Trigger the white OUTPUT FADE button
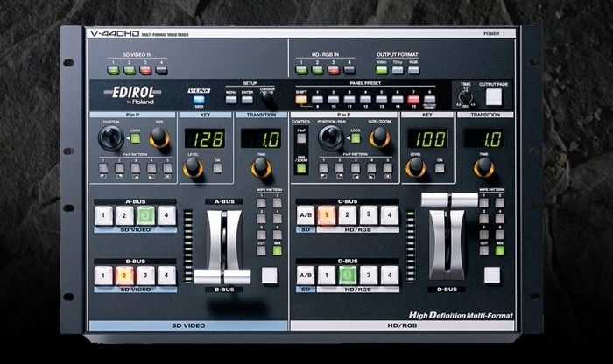Screen dimensions: 613x364 [x=494, y=97]
